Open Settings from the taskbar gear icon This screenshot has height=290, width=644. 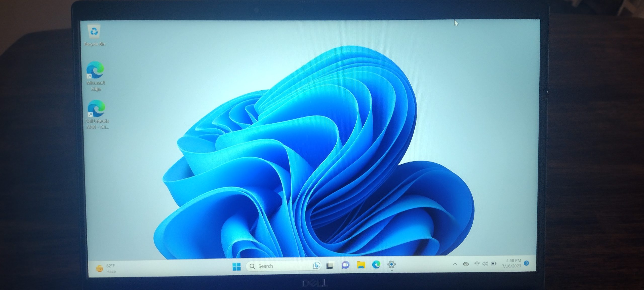point(391,264)
